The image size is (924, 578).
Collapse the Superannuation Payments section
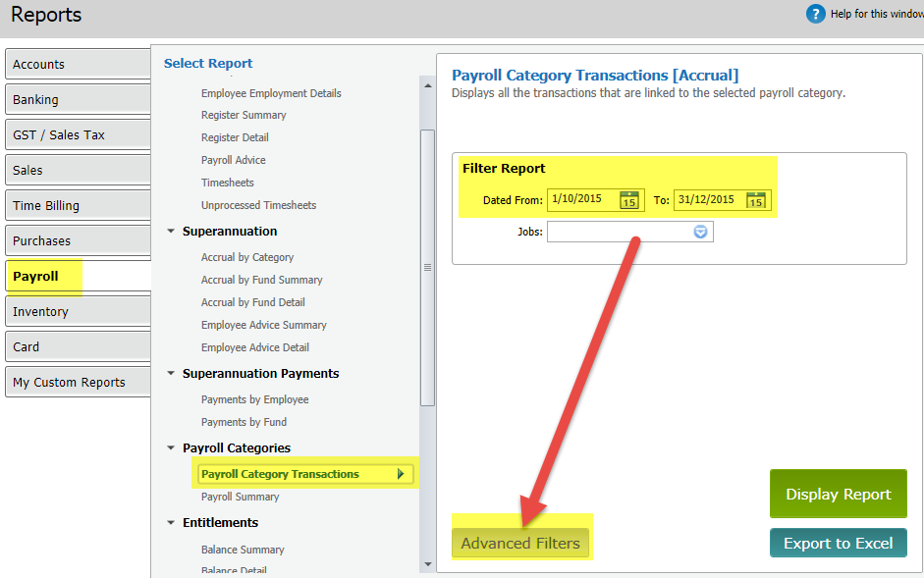click(x=171, y=374)
